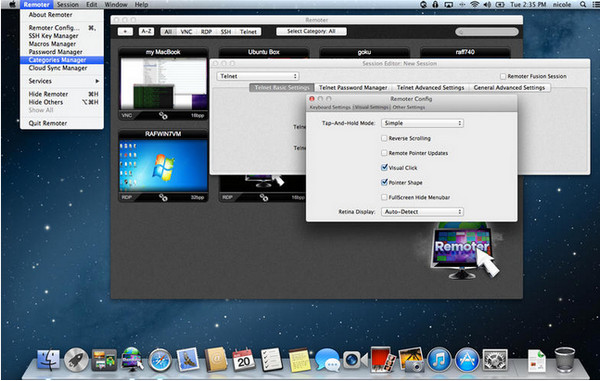Launch iTunes music note icon
The image size is (600, 381).
[439, 360]
